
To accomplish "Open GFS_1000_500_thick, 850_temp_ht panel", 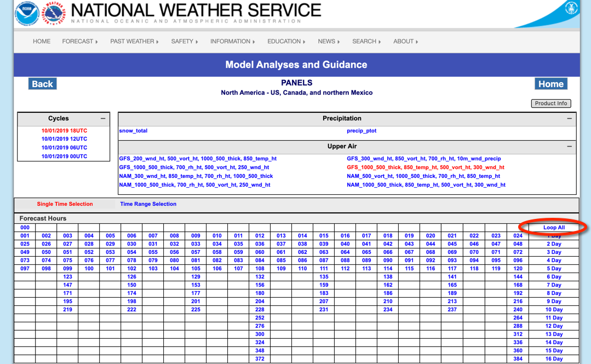I will [425, 167].
